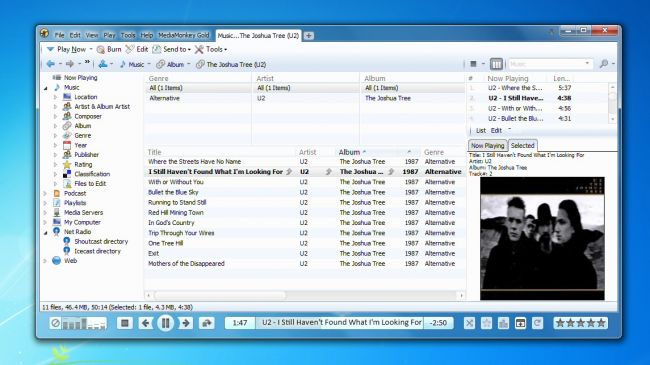This screenshot has width=650, height=365.
Task: Click the Web globe icon
Action: (57, 260)
